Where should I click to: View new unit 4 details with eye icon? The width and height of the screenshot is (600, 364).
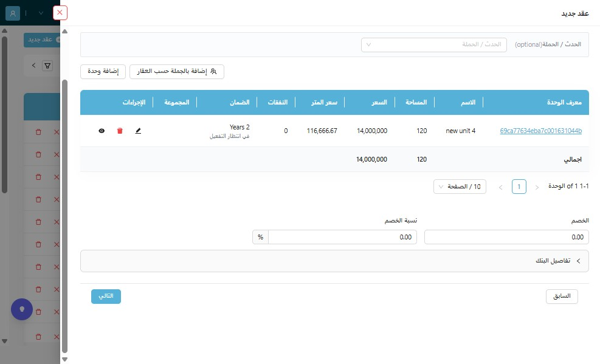pyautogui.click(x=102, y=131)
